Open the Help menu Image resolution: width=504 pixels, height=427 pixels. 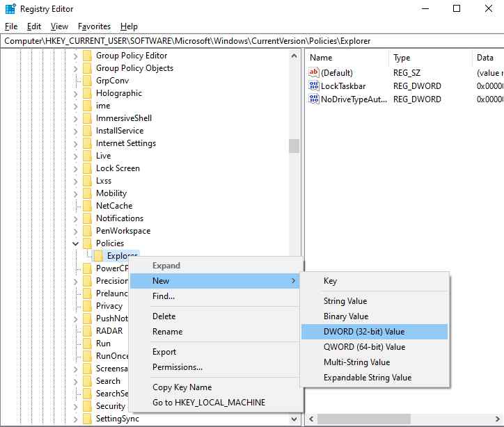coord(129,26)
